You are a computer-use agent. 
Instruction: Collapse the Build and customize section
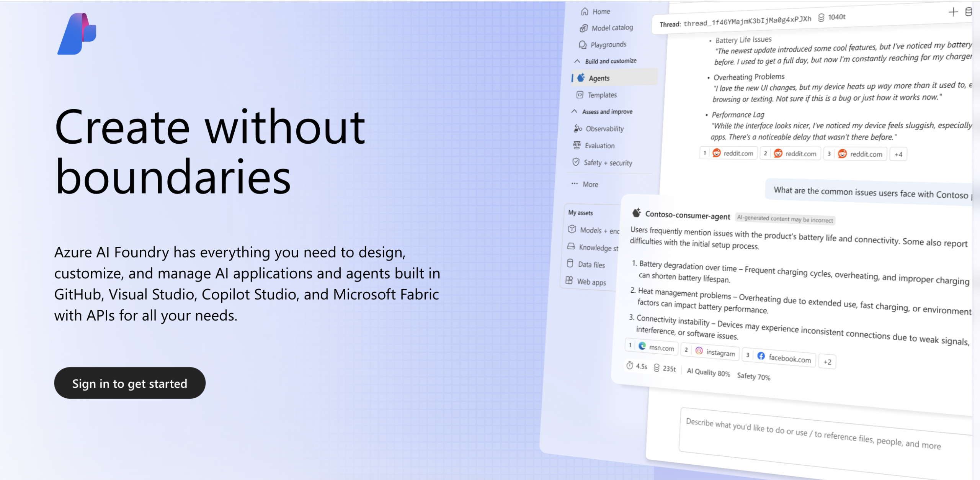(577, 61)
